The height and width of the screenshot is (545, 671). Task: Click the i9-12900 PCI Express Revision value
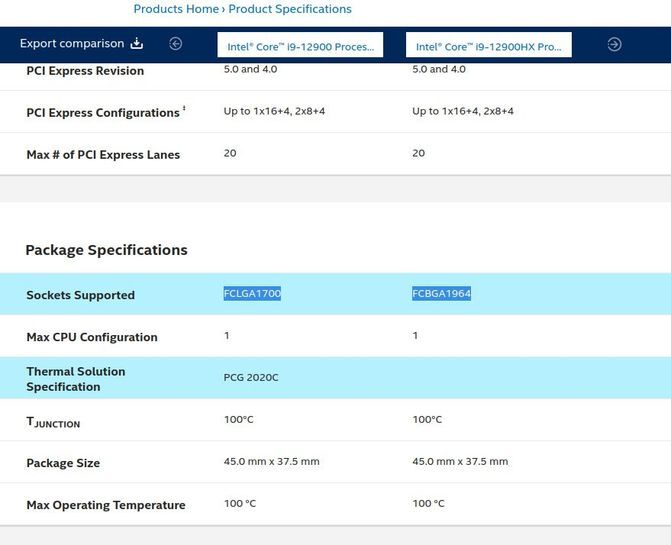[250, 69]
